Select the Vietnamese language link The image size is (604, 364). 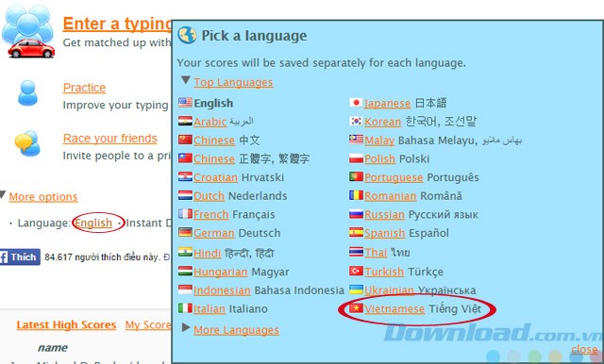click(x=394, y=308)
